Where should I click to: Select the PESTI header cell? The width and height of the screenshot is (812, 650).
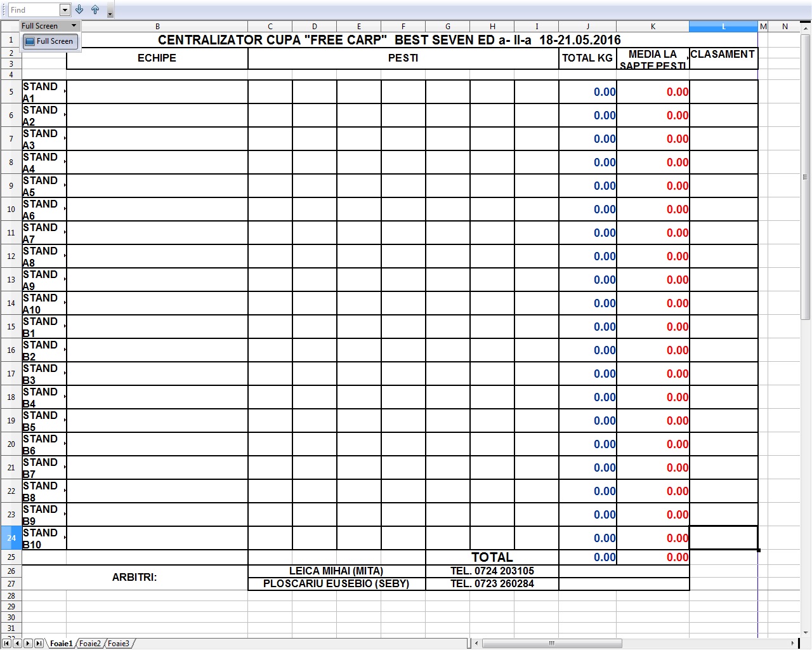coord(403,58)
